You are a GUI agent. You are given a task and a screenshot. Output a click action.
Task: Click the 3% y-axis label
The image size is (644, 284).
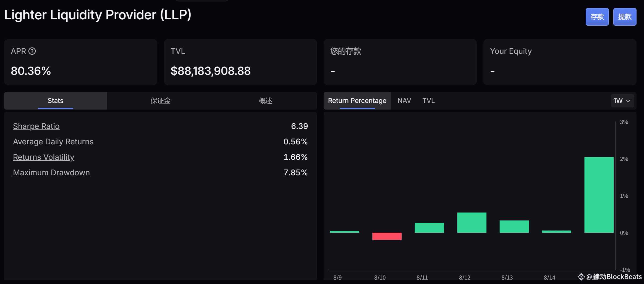(624, 122)
